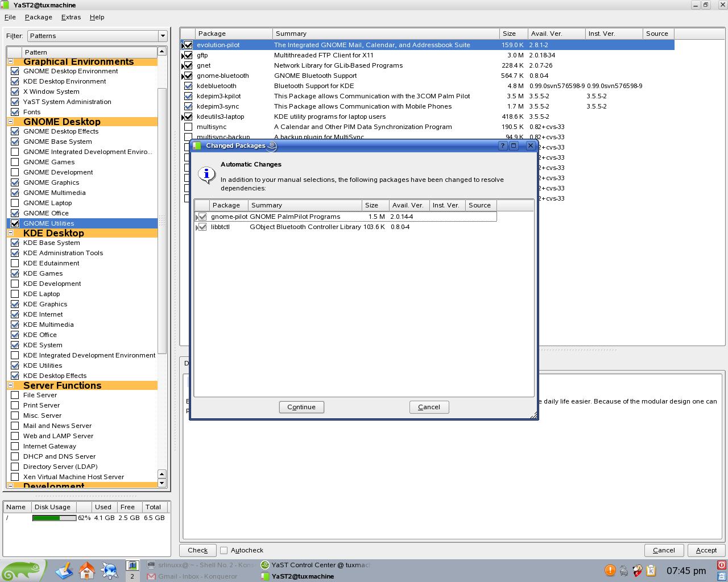Click the pattern list vertical scrollbar
This screenshot has height=582, width=728.
click(162, 220)
